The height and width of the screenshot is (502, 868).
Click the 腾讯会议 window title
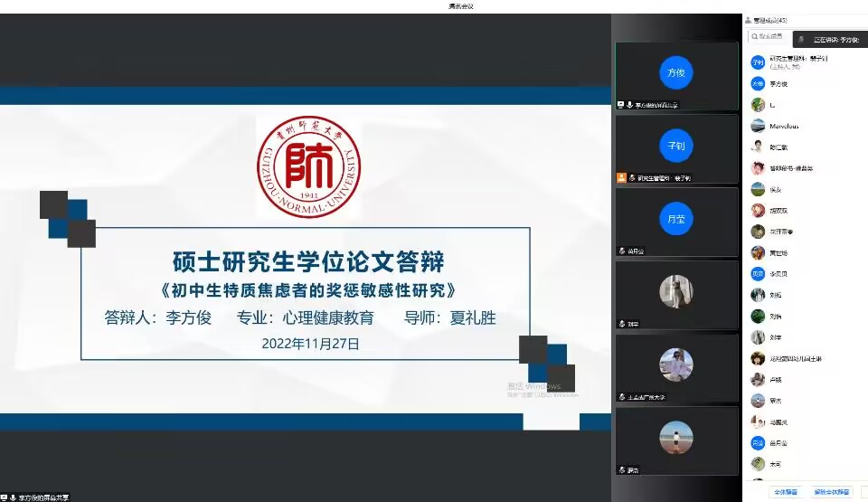[461, 6]
